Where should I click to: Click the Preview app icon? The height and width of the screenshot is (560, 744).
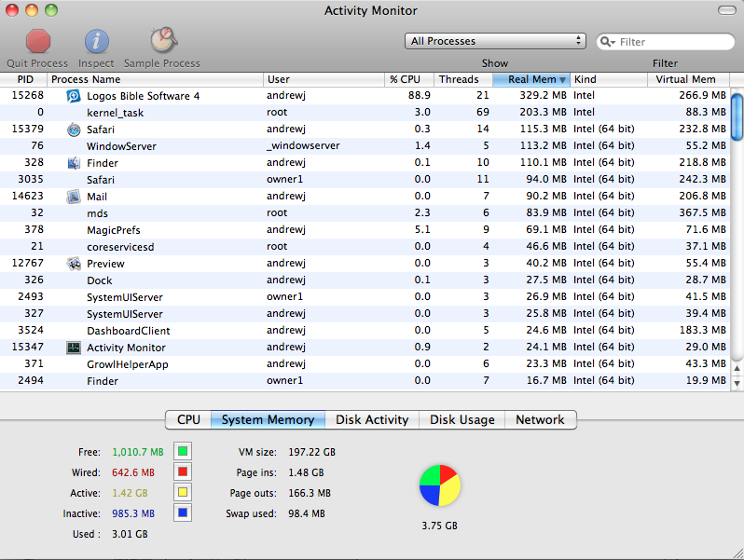pyautogui.click(x=74, y=264)
